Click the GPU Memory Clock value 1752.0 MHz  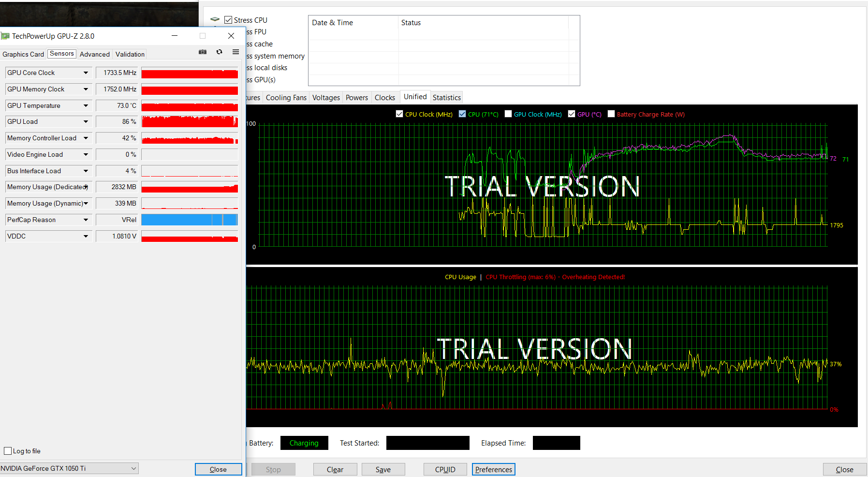117,89
